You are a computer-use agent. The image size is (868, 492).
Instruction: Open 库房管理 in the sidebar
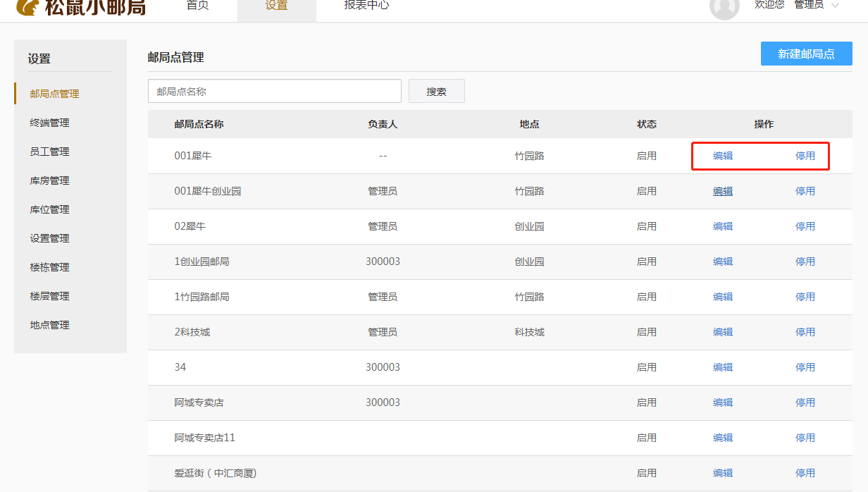(x=49, y=180)
